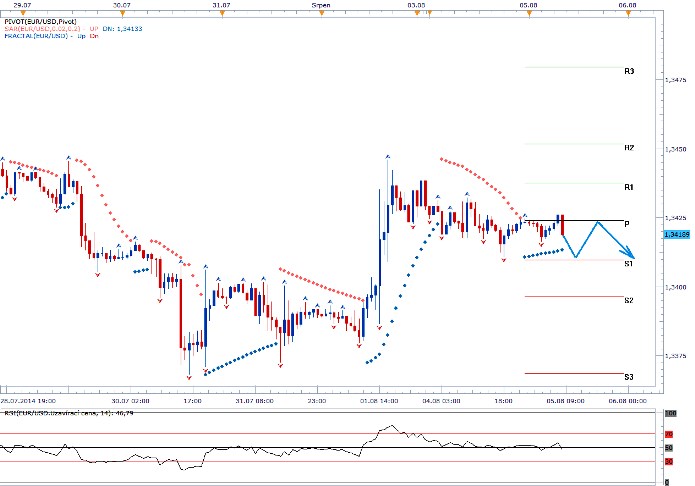Image resolution: width=695 pixels, height=486 pixels.
Task: Click the P pivot level label
Action: coord(627,224)
